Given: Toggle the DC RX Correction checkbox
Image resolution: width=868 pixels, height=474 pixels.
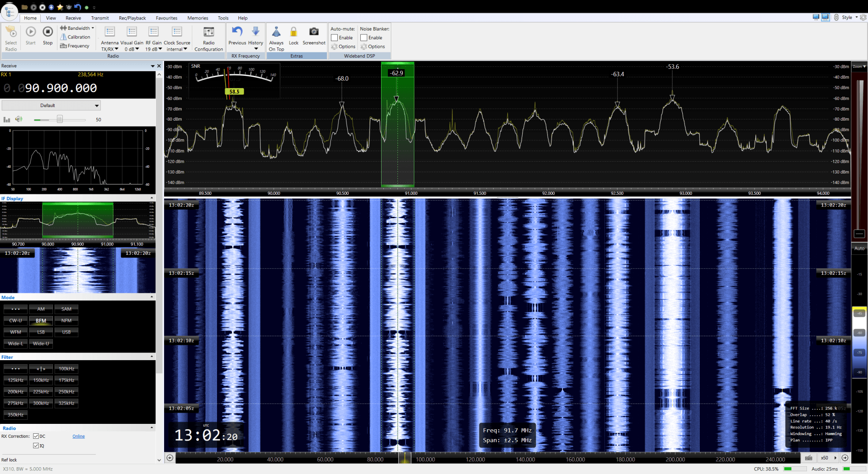Looking at the screenshot, I should [36, 436].
